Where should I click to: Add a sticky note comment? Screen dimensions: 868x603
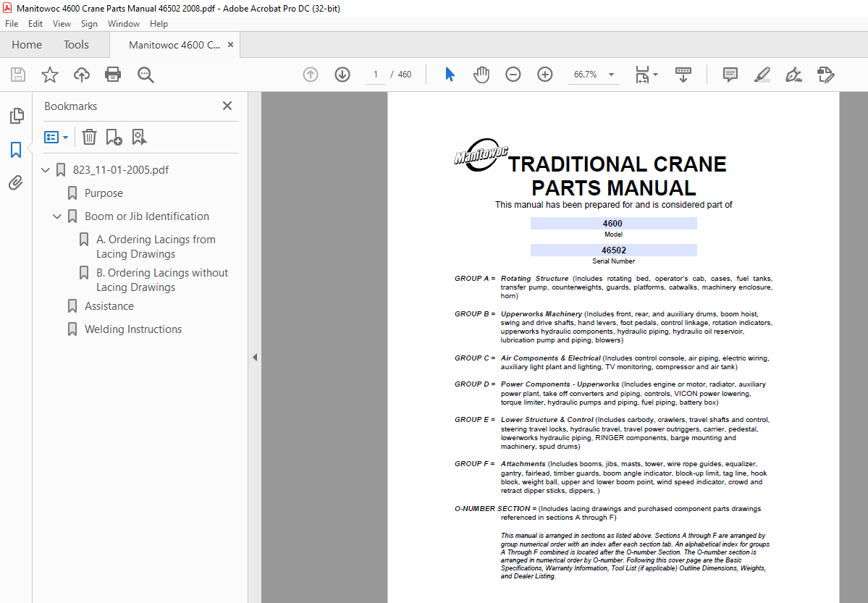tap(730, 75)
